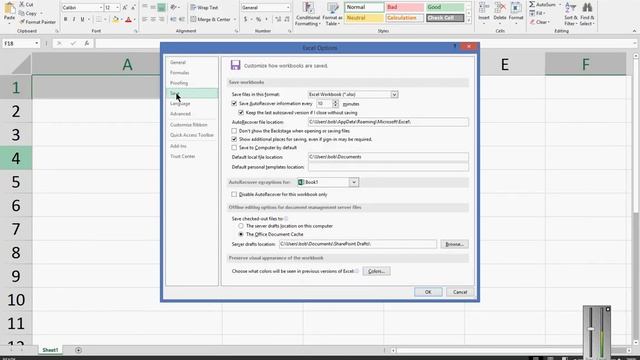Expand the cell Styles gallery
The height and width of the screenshot is (360, 640).
point(469,20)
